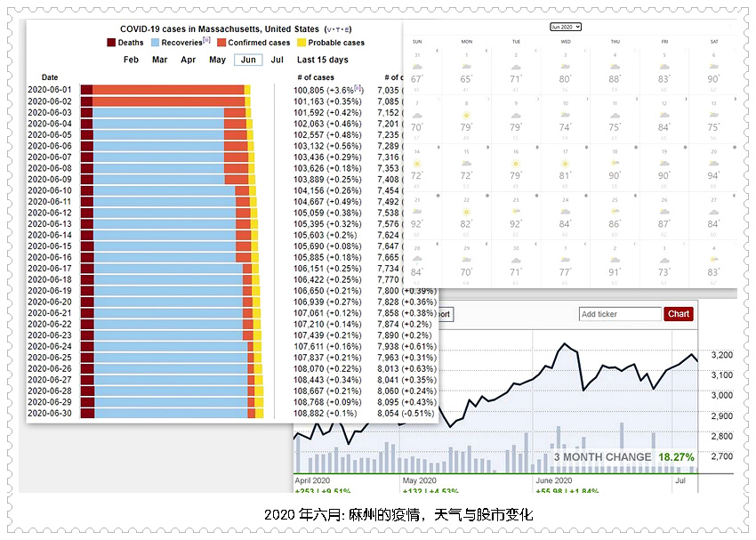Click the weather icon for June 27
The height and width of the screenshot is (540, 756).
[714, 212]
